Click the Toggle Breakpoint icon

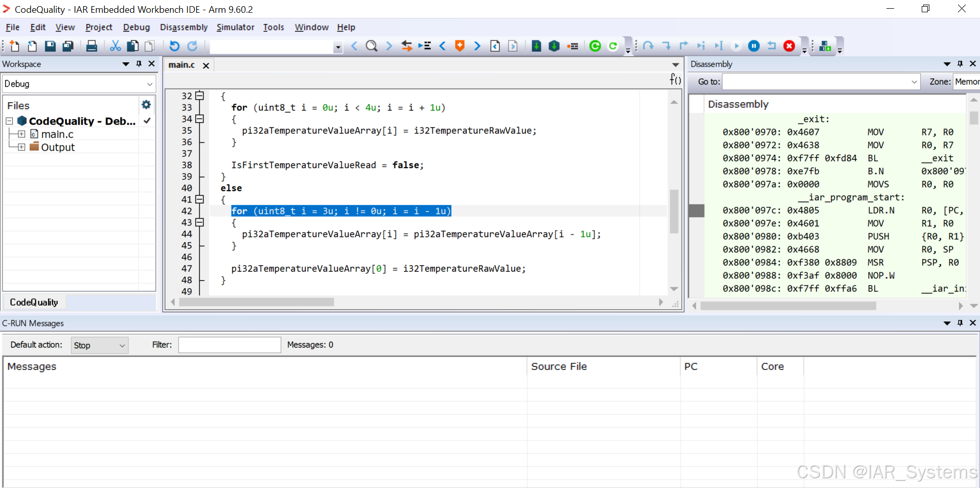573,46
